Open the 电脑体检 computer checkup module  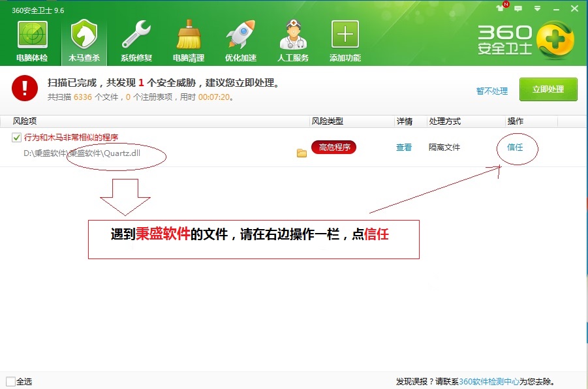coord(32,41)
